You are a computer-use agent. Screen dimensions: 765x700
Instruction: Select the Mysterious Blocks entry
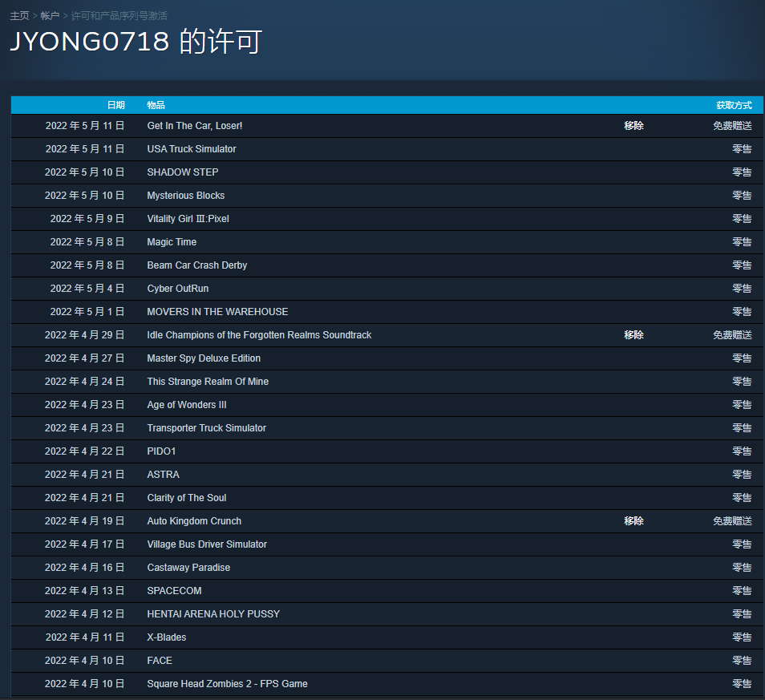tap(186, 196)
